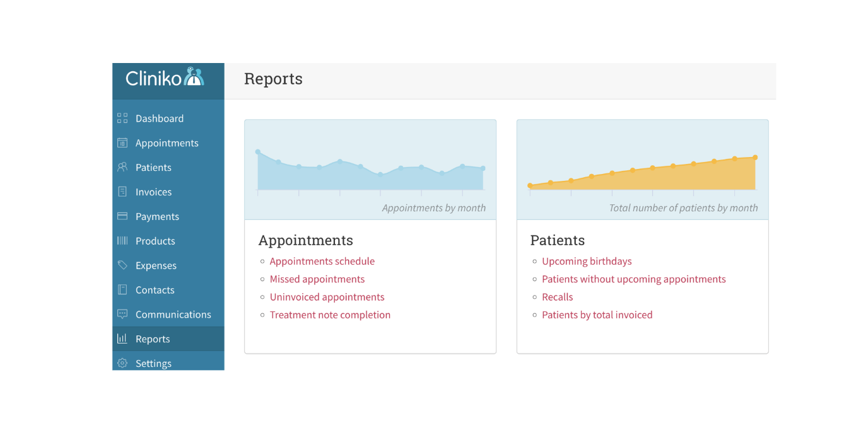
Task: Open Reports in the sidebar menu
Action: pyautogui.click(x=168, y=339)
